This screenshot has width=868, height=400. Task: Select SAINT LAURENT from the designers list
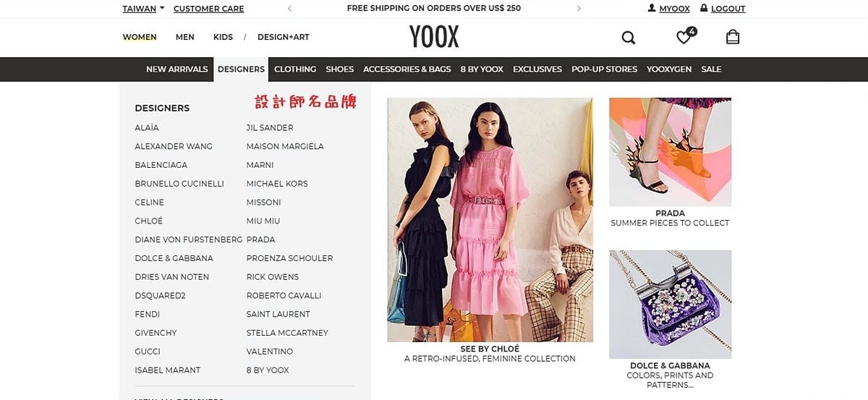point(278,314)
